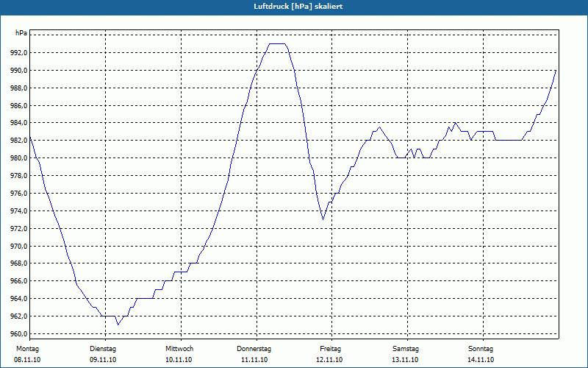Screen dimensions: 588x368
Task: Click the curve's Friday dip at 973 hPa
Action: coord(323,219)
